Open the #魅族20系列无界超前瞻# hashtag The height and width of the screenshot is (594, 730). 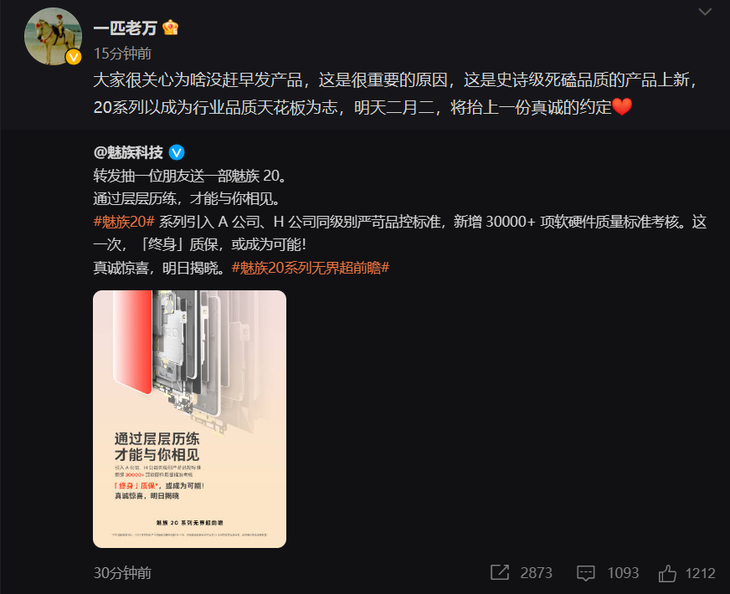311,268
